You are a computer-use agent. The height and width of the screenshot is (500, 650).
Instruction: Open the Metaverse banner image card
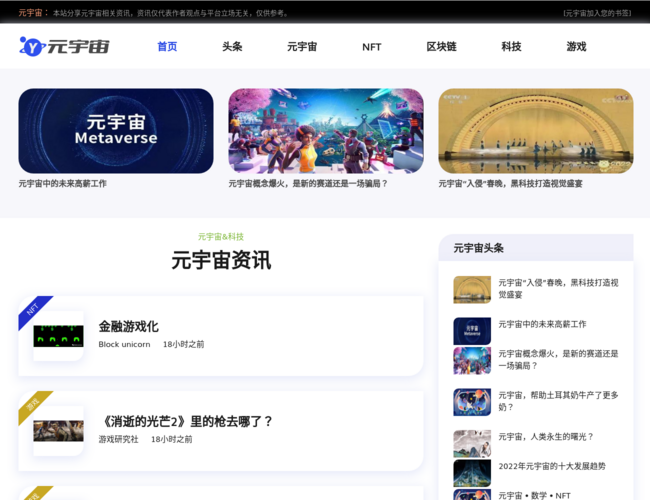tap(116, 130)
